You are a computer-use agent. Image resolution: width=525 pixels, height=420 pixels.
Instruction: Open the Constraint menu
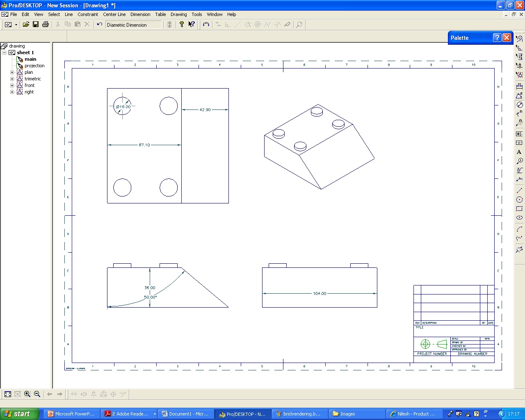[x=88, y=14]
